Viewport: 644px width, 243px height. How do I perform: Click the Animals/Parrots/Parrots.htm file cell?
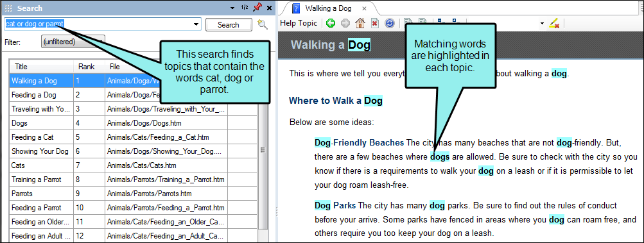click(166, 194)
